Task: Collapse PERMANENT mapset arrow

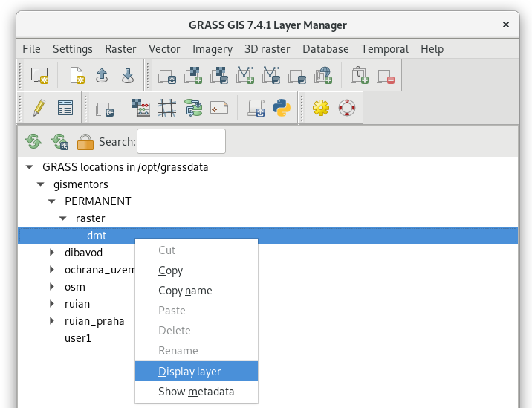Action: (x=51, y=201)
